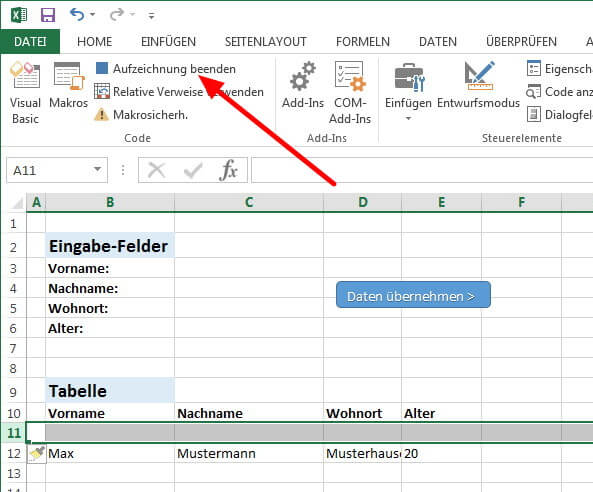
Task: Stop recording with Aufzeichnung beenden
Action: point(166,69)
